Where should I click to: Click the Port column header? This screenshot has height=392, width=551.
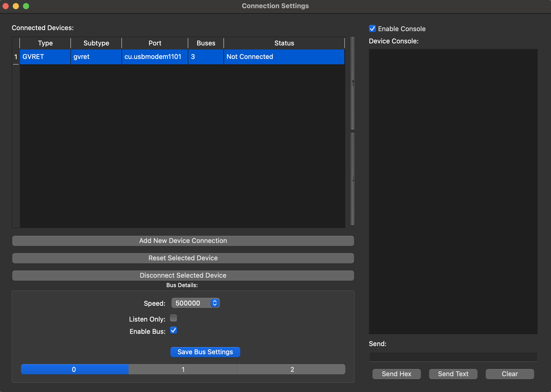[155, 43]
